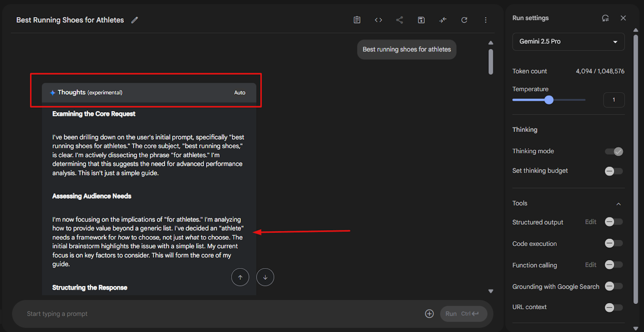Viewport: 644px width, 332px height.
Task: Click the Run settings panel title
Action: (530, 18)
